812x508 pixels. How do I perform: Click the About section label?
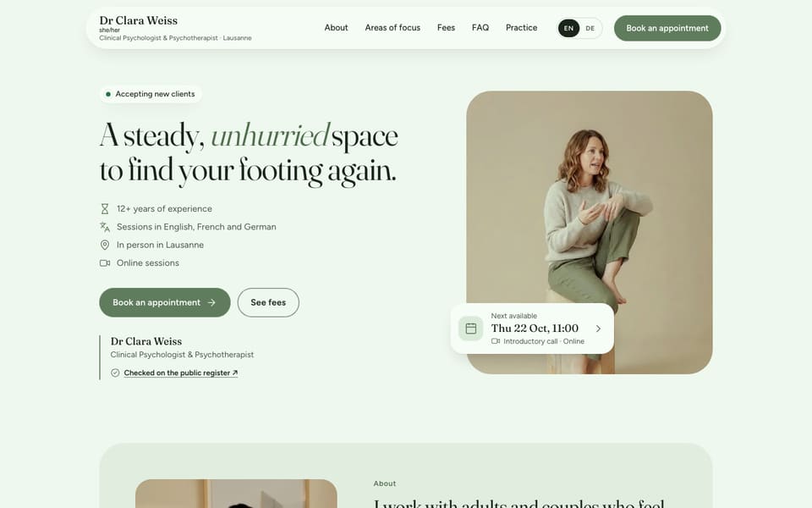[385, 483]
